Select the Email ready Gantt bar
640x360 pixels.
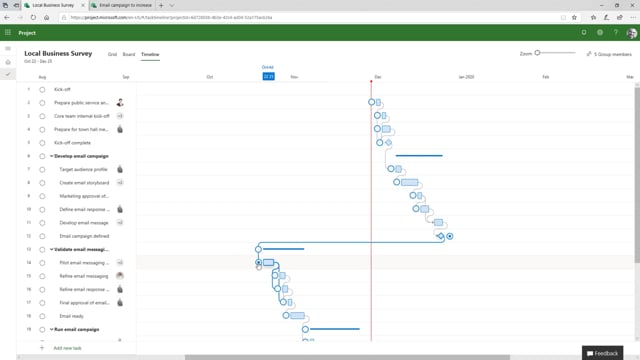[x=297, y=316]
